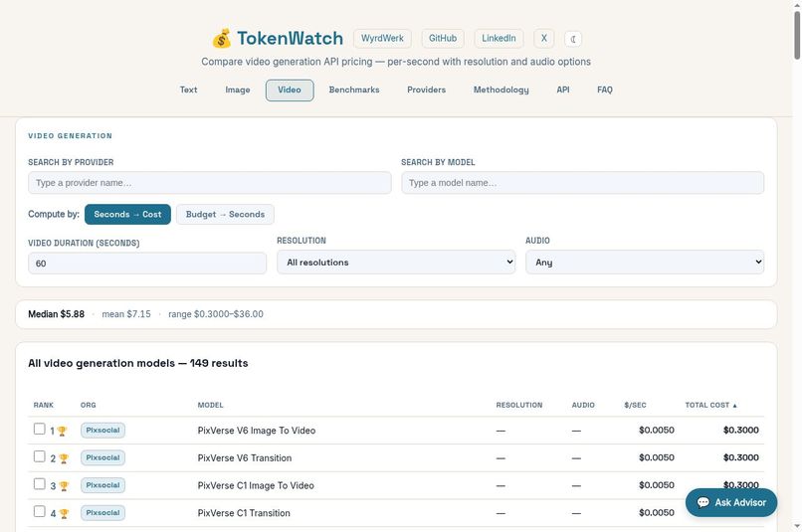The width and height of the screenshot is (802, 532).
Task: Open the API tab
Action: pos(562,89)
